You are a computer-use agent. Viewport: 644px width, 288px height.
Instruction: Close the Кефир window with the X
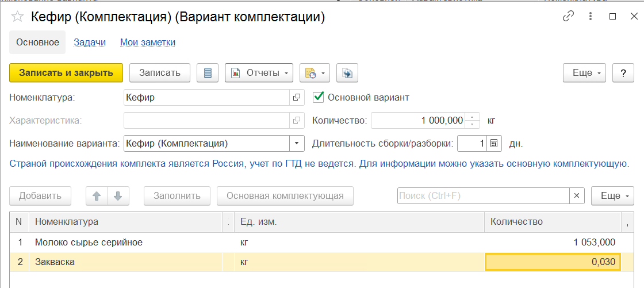tap(634, 17)
